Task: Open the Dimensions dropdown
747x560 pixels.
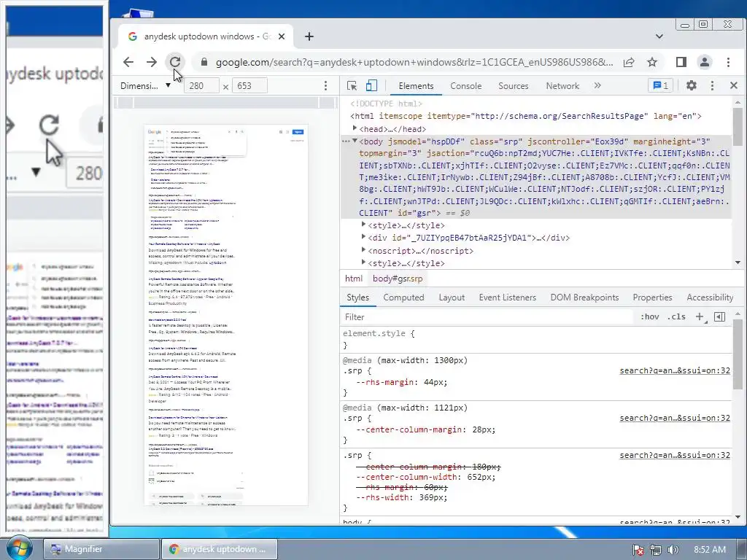Action: point(145,86)
